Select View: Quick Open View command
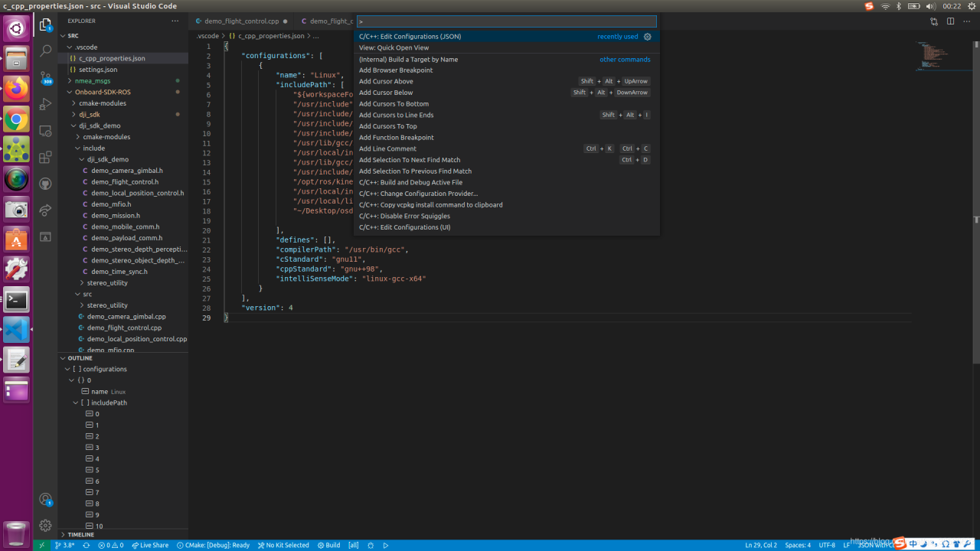 pyautogui.click(x=506, y=47)
